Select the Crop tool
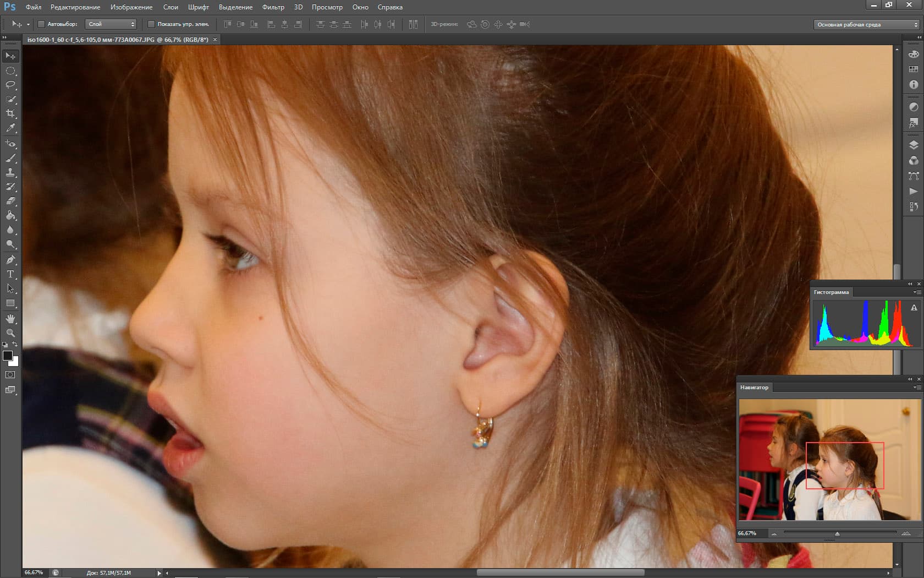 (10, 113)
